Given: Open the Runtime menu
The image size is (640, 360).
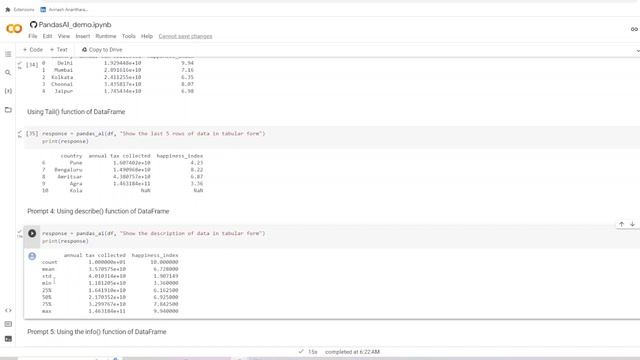Looking at the screenshot, I should (106, 36).
